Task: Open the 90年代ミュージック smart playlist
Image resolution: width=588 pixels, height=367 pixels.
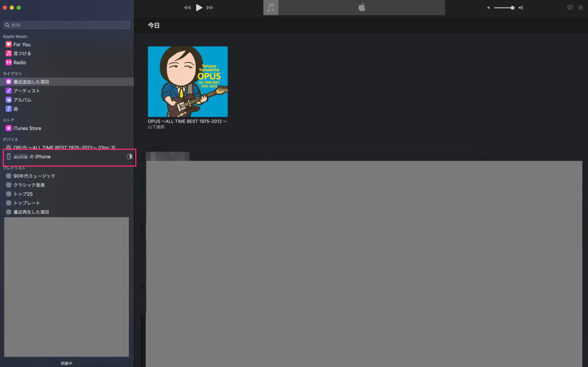Action: [x=67, y=176]
